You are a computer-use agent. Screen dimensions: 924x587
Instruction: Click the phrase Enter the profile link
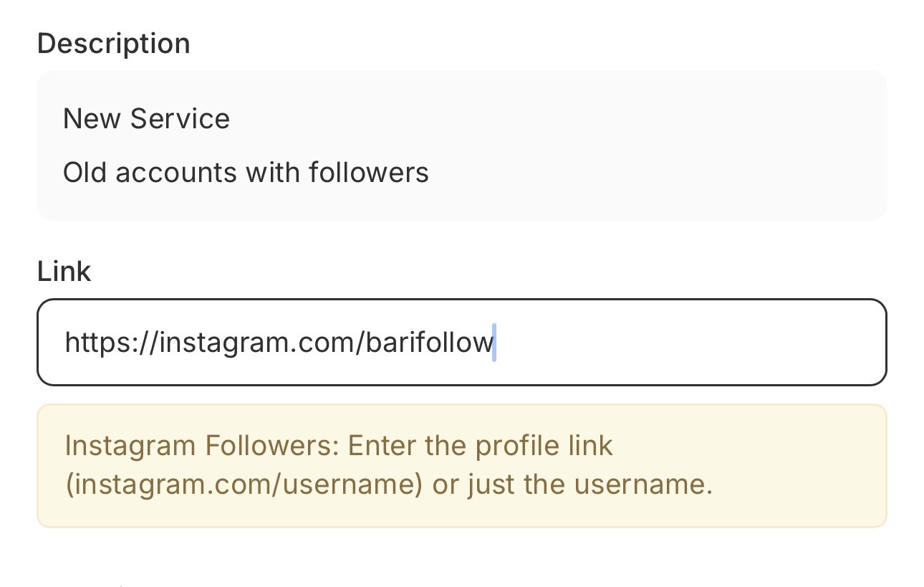pyautogui.click(x=480, y=445)
